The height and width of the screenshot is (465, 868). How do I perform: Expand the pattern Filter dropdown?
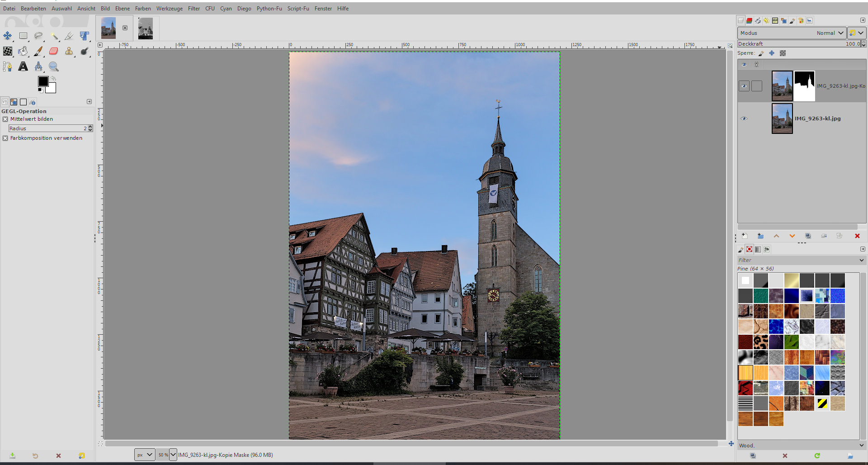pyautogui.click(x=861, y=260)
